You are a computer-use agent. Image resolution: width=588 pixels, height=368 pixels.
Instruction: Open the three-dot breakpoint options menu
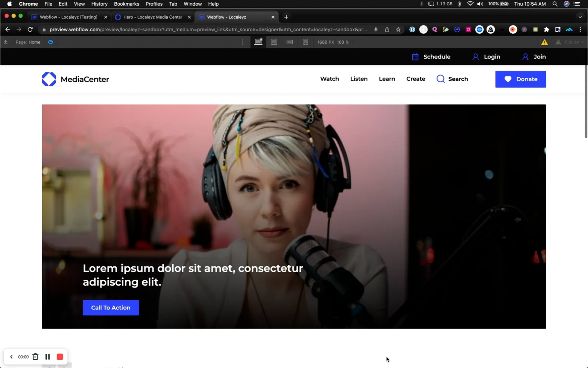point(243,42)
